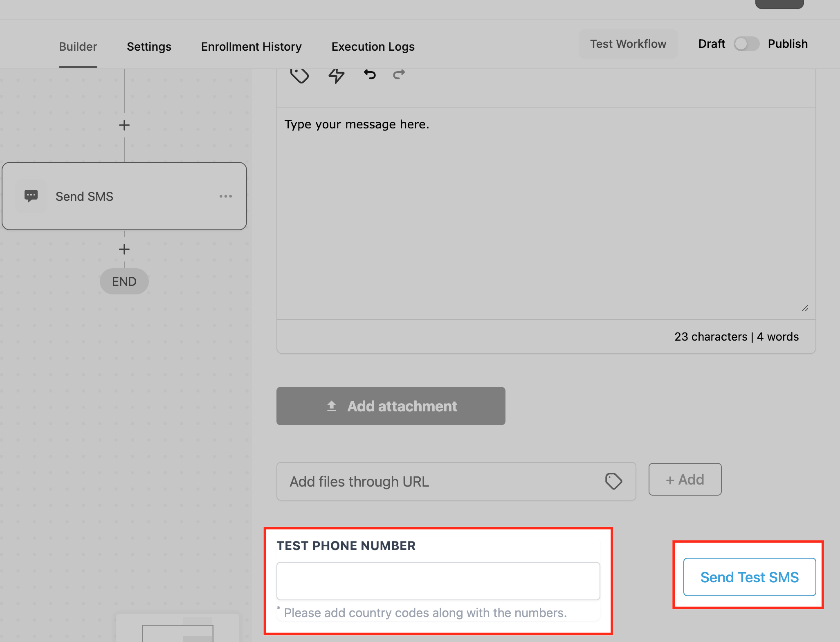Click the lightning bolt trigger links icon
The image size is (840, 642).
click(x=336, y=75)
